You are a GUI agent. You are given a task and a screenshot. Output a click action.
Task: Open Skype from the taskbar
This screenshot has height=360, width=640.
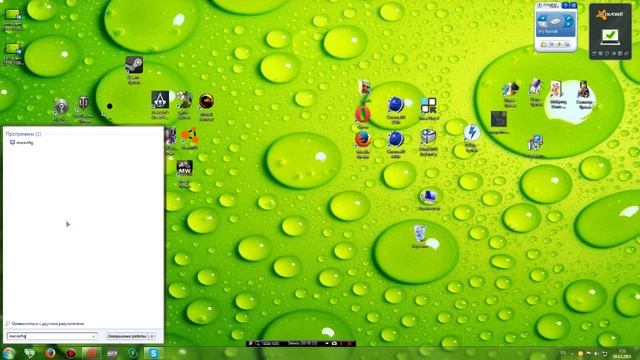click(153, 353)
